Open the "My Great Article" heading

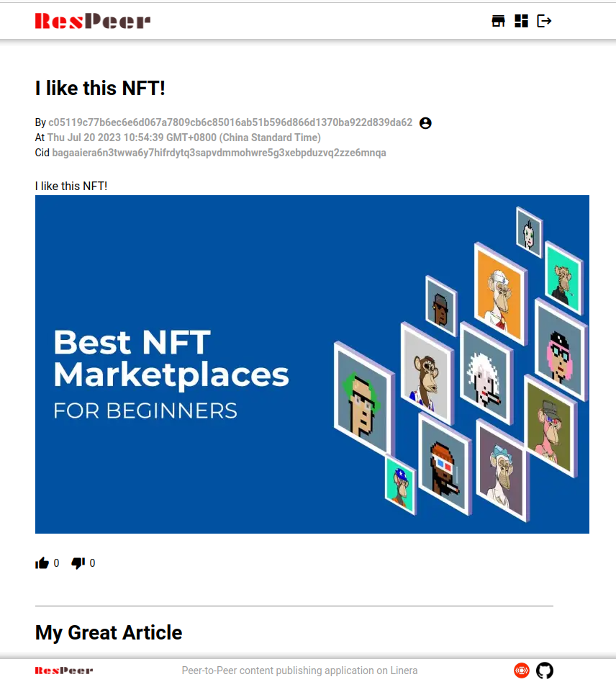[109, 632]
